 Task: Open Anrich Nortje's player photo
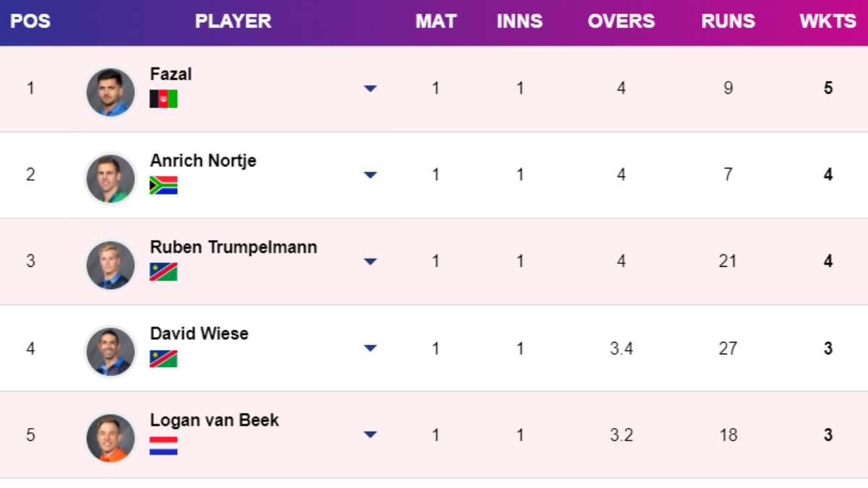pyautogui.click(x=111, y=179)
